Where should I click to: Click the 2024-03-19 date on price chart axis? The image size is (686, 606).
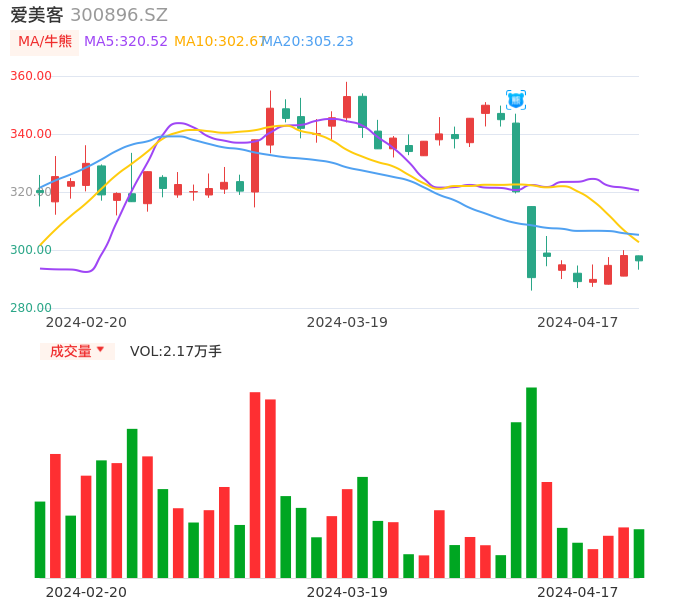347,322
